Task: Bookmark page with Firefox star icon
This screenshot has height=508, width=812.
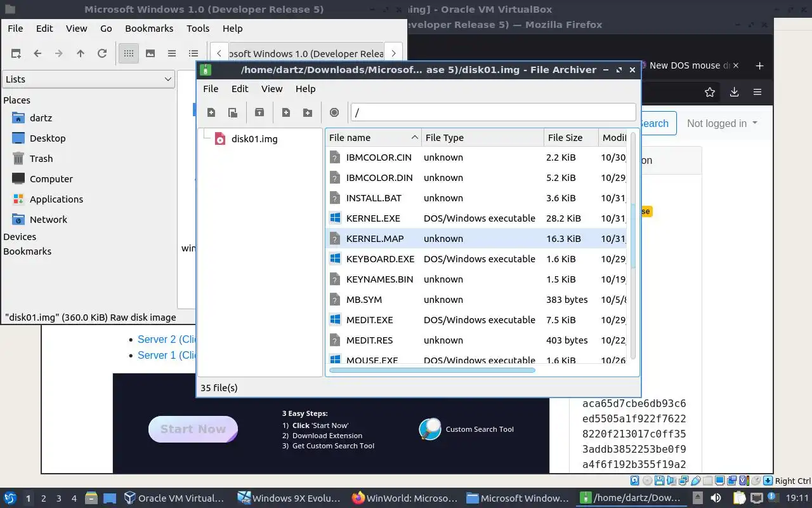Action: pos(710,92)
